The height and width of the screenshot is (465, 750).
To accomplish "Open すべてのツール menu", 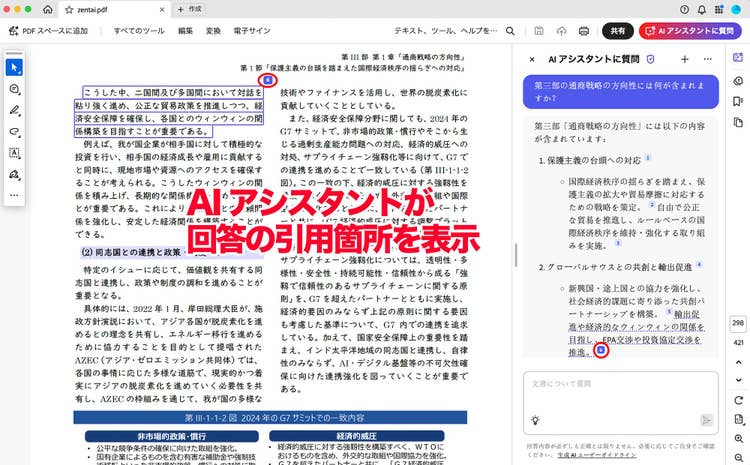I will [x=139, y=31].
